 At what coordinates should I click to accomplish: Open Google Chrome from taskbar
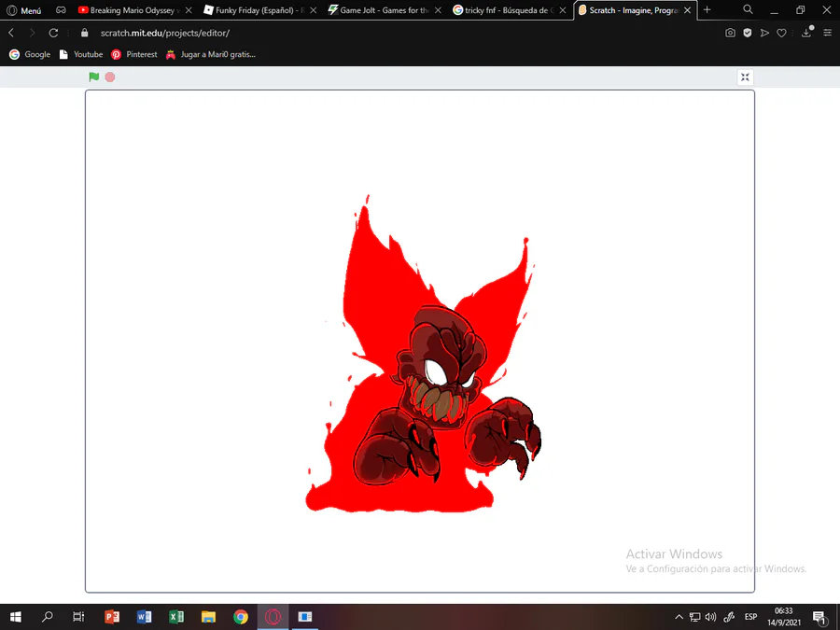241,617
